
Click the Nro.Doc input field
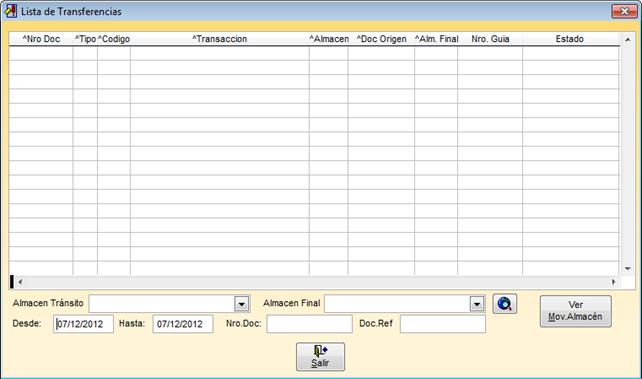(309, 324)
